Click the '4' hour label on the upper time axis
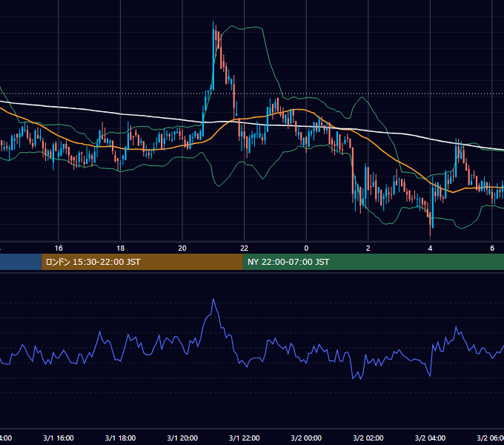Image resolution: width=504 pixels, height=445 pixels. pos(430,248)
